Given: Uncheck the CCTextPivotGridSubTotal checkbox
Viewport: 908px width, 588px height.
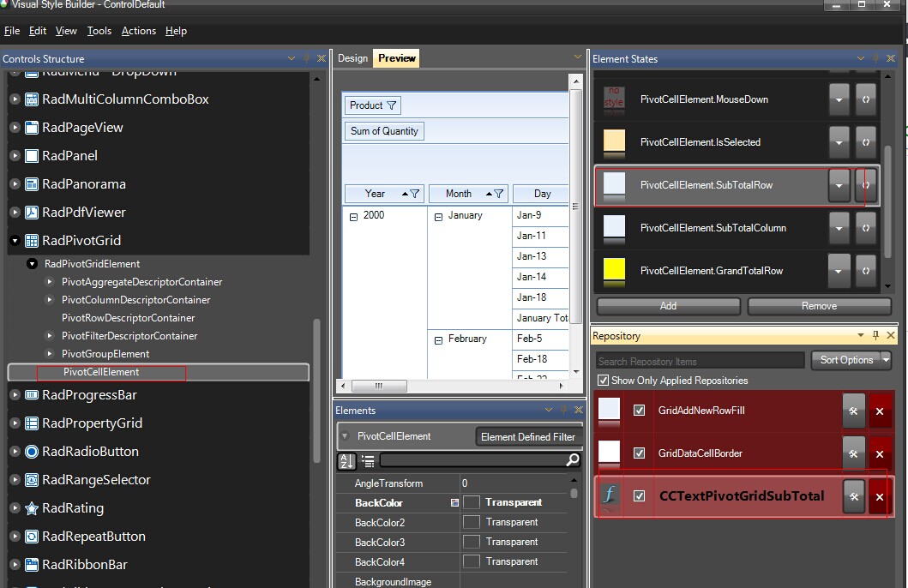Looking at the screenshot, I should pyautogui.click(x=640, y=496).
